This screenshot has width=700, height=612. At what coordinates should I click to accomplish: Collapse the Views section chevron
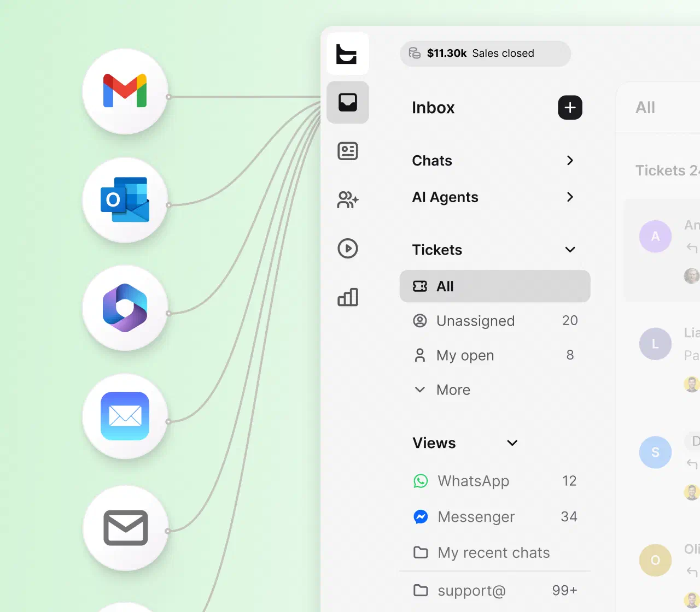click(x=512, y=443)
